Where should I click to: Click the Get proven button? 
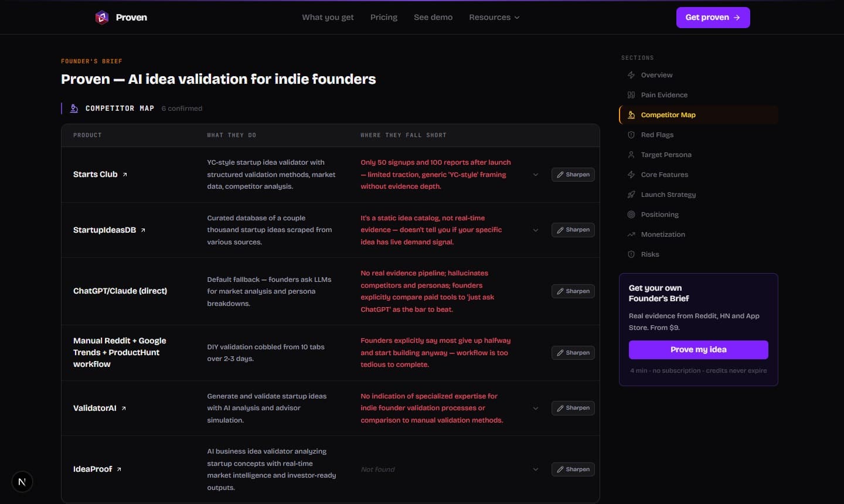tap(713, 18)
